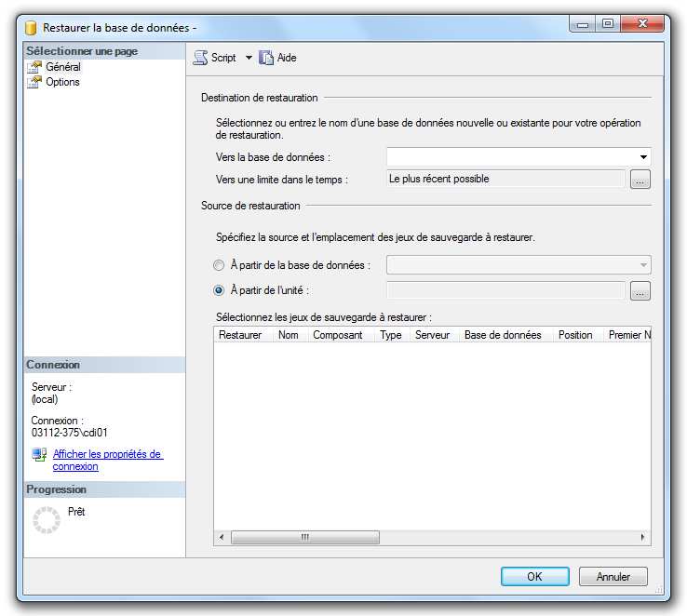Screen dimensions: 687x616
Task: Click the OK button
Action: click(x=534, y=577)
